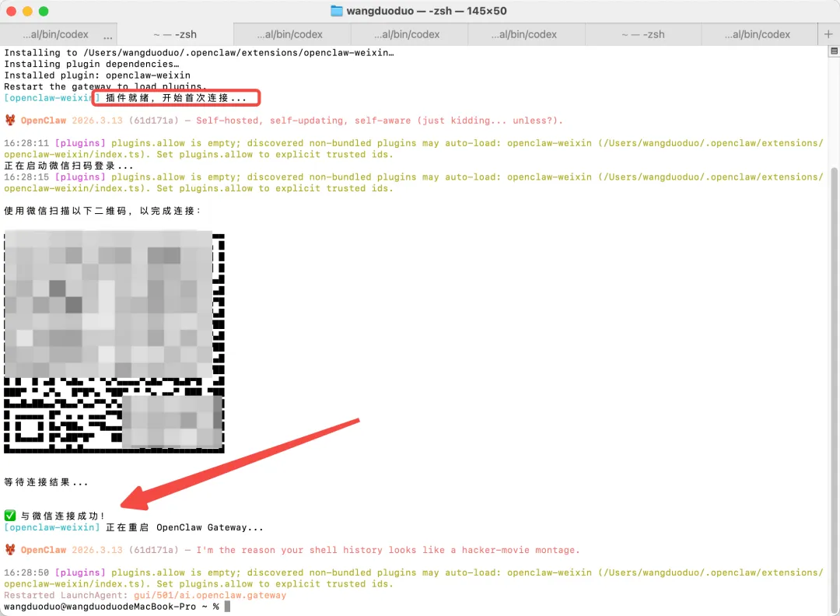The height and width of the screenshot is (616, 840).
Task: Click the green checkmark before 与微信连接成功
Action: (x=9, y=516)
